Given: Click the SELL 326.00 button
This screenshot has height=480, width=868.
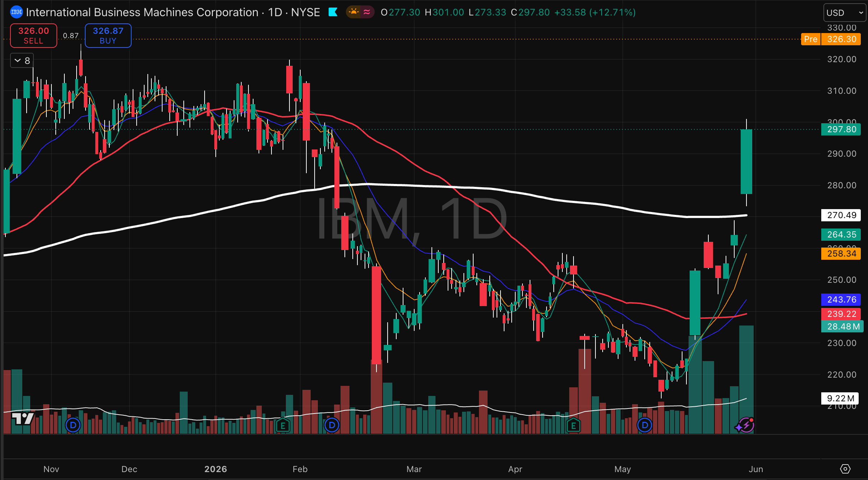Looking at the screenshot, I should point(33,36).
